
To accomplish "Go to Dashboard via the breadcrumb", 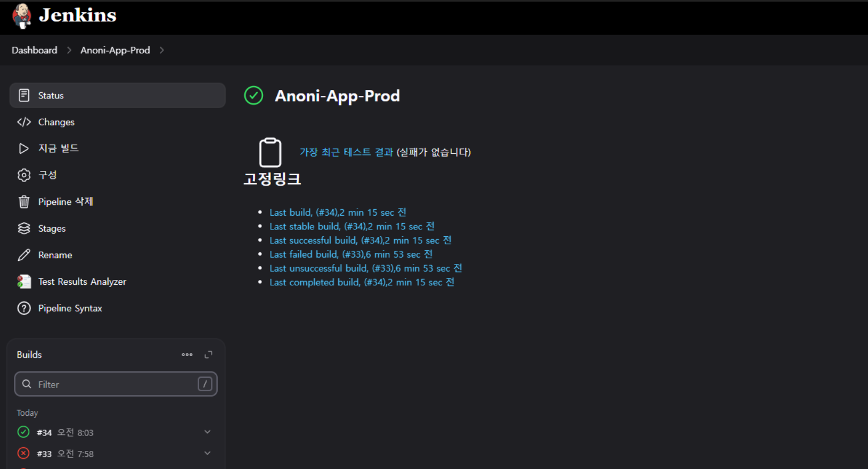I will 35,50.
